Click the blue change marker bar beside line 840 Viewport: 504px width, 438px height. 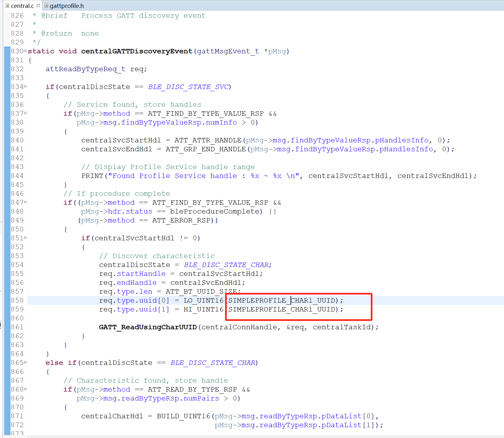click(7, 140)
